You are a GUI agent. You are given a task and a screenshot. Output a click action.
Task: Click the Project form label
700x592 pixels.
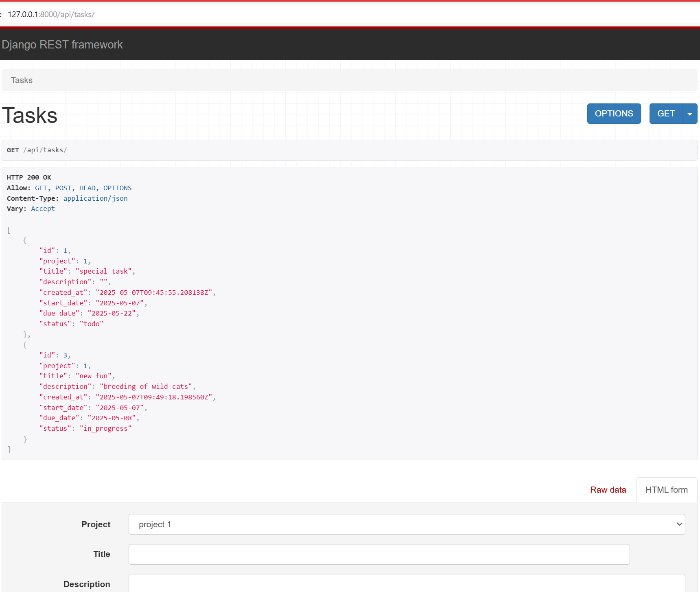coord(96,524)
